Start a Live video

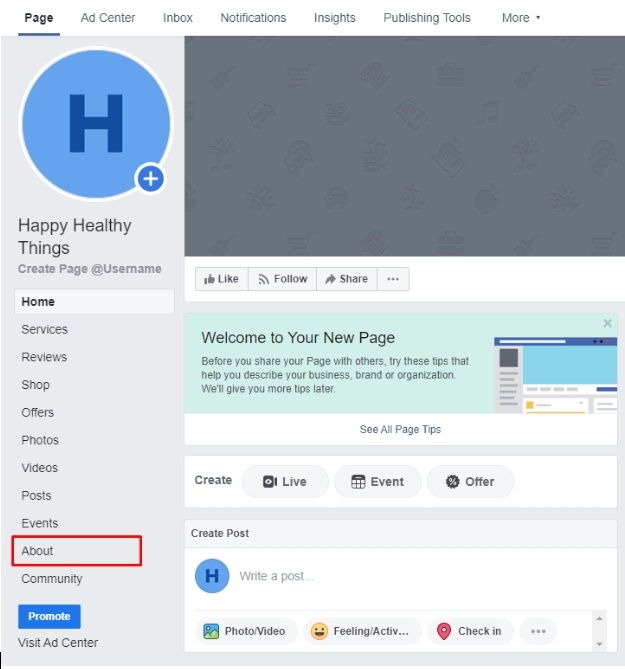285,482
